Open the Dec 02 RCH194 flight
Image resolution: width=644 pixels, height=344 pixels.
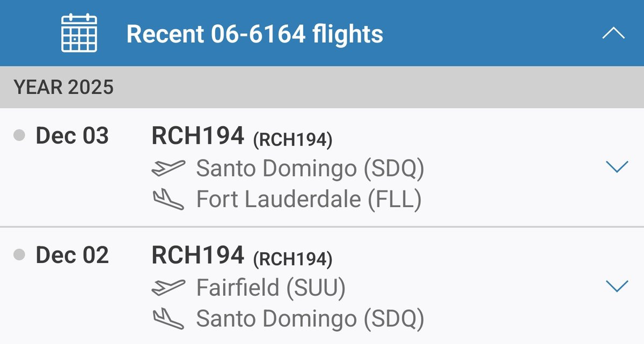point(198,256)
